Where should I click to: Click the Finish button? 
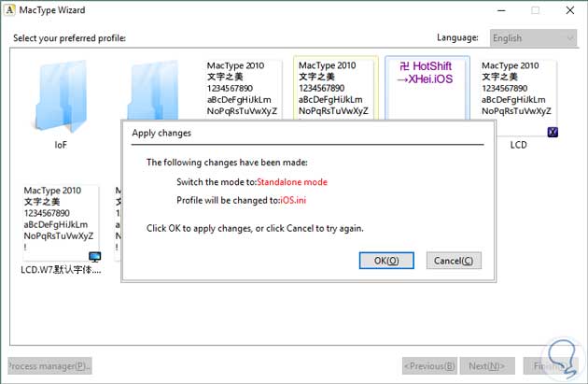[551, 366]
